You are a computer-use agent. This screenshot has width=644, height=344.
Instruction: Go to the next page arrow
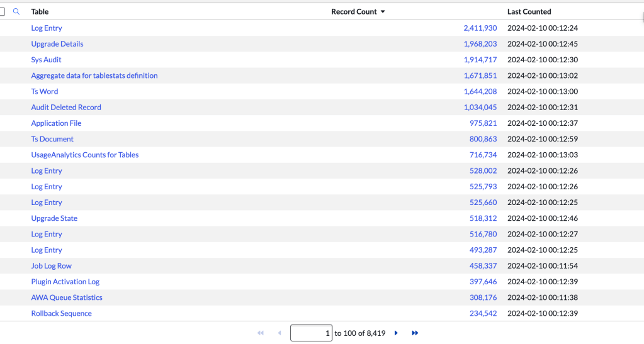(x=396, y=333)
